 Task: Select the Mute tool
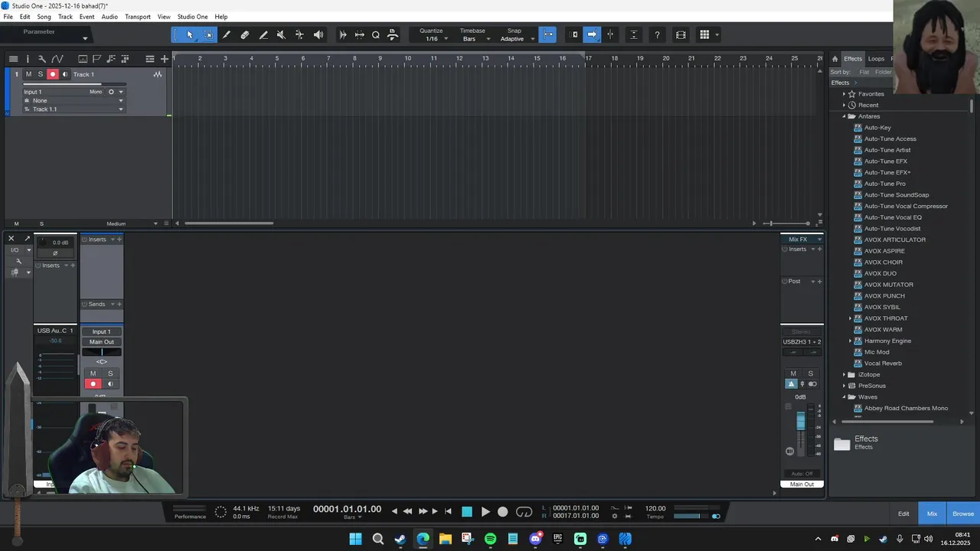(x=281, y=34)
